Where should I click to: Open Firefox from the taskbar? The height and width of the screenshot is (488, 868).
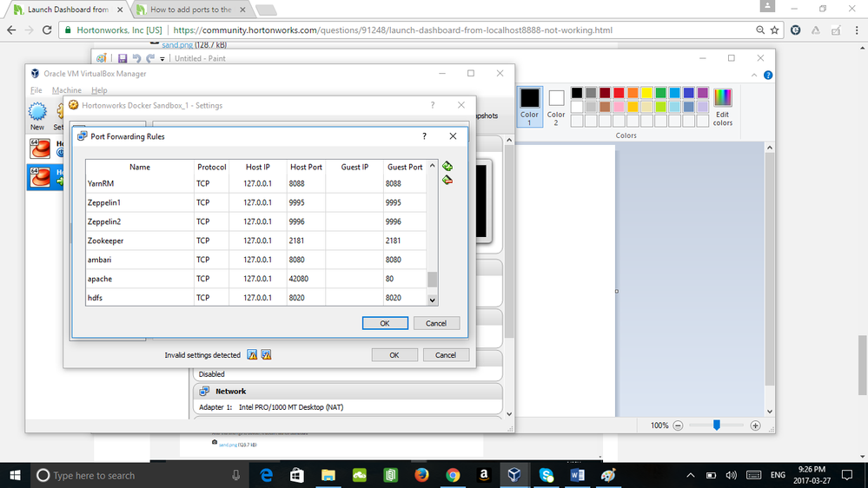click(421, 475)
